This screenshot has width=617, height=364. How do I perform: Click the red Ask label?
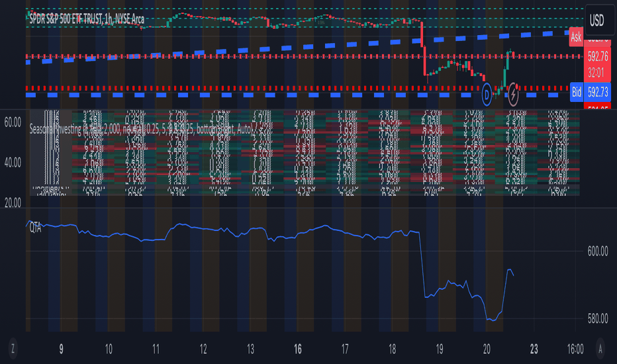(x=576, y=37)
